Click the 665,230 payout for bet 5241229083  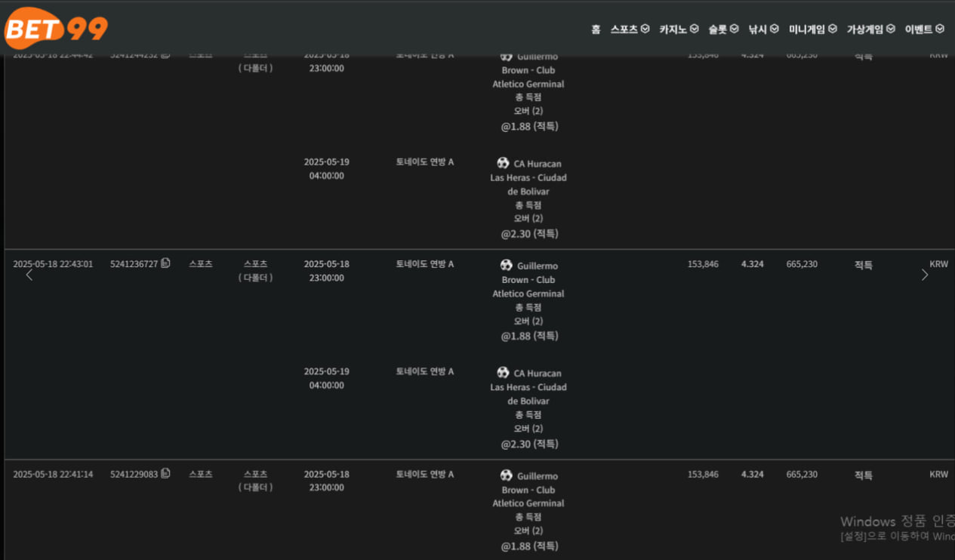tap(801, 475)
